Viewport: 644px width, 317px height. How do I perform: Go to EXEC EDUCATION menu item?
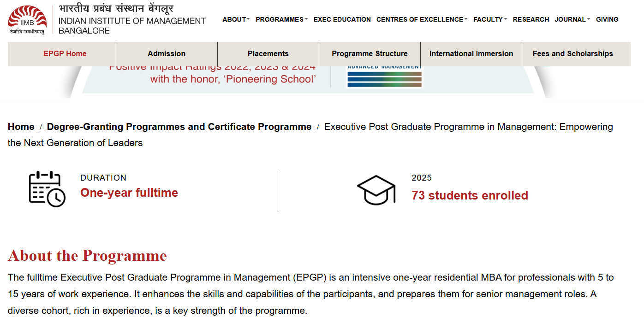coord(342,19)
